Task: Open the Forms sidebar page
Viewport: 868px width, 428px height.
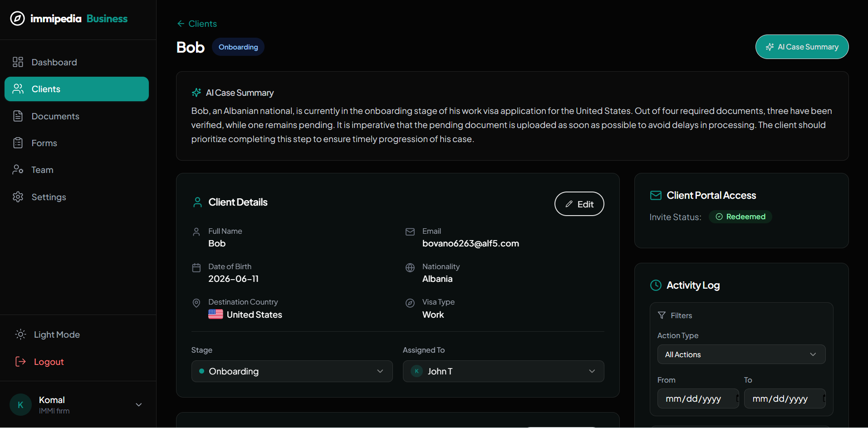Action: [77, 143]
